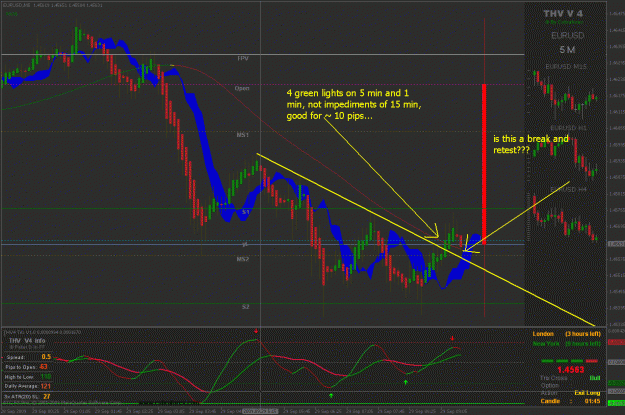Screen dimensions: 625x415
Task: Click the leftmost green signal light
Action: (547, 361)
